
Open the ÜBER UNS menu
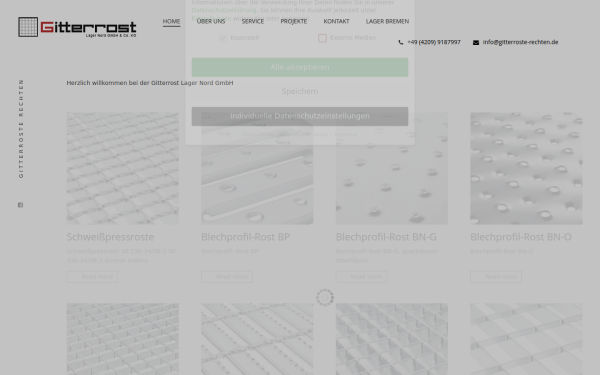[x=211, y=21]
